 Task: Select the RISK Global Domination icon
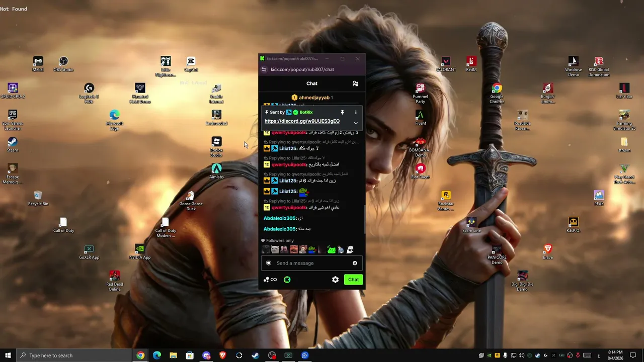[599, 67]
